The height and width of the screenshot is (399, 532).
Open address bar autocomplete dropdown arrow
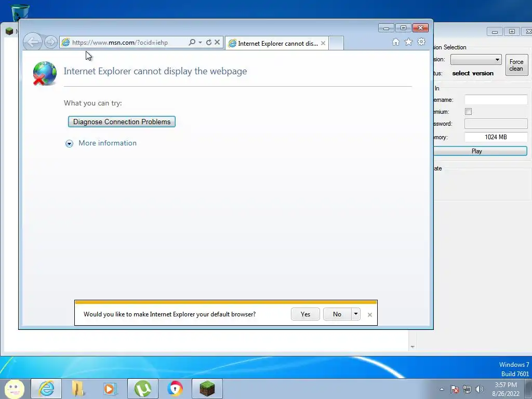[x=200, y=43]
